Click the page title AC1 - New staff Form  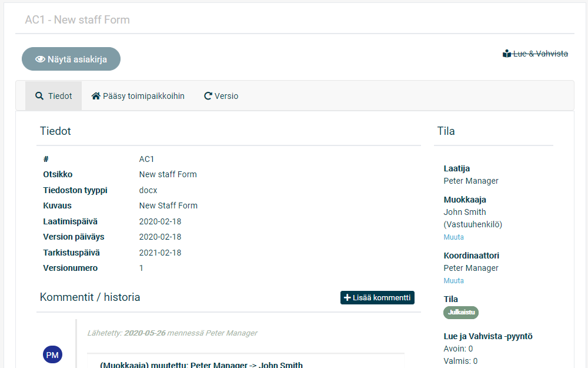click(x=77, y=20)
